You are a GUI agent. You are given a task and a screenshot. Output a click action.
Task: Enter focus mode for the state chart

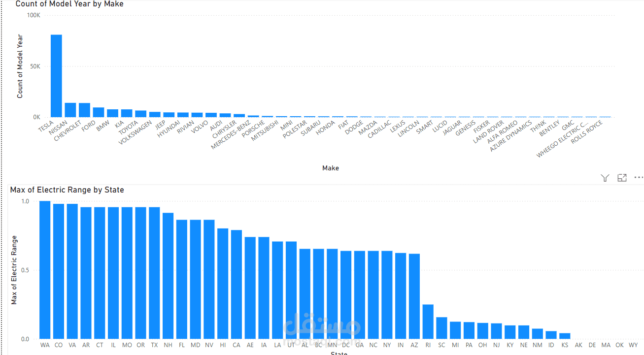pyautogui.click(x=622, y=178)
